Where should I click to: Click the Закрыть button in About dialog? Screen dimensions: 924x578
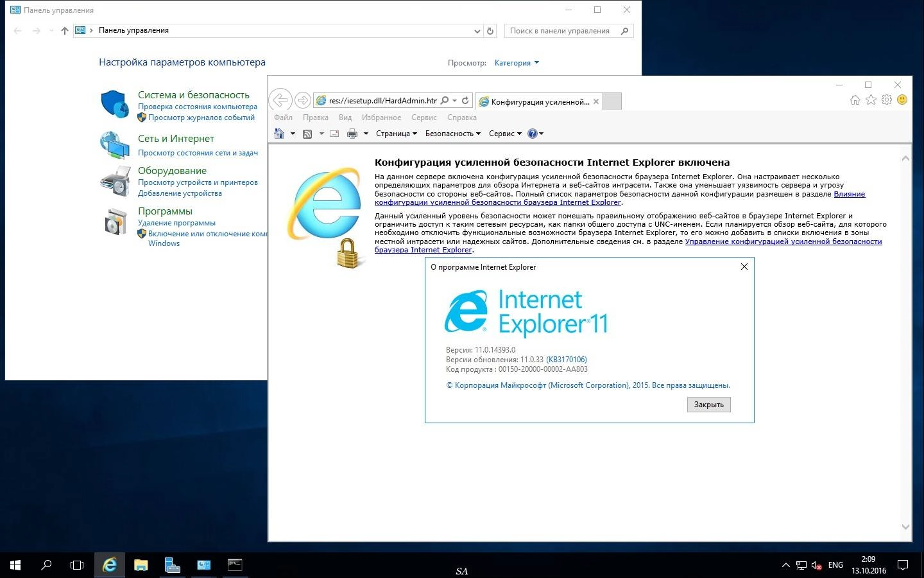click(x=709, y=405)
